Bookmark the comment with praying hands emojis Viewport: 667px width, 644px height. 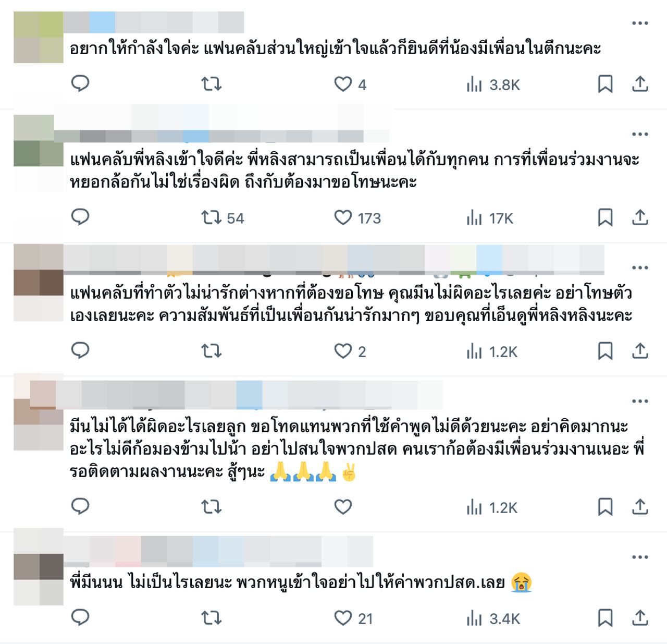(605, 506)
